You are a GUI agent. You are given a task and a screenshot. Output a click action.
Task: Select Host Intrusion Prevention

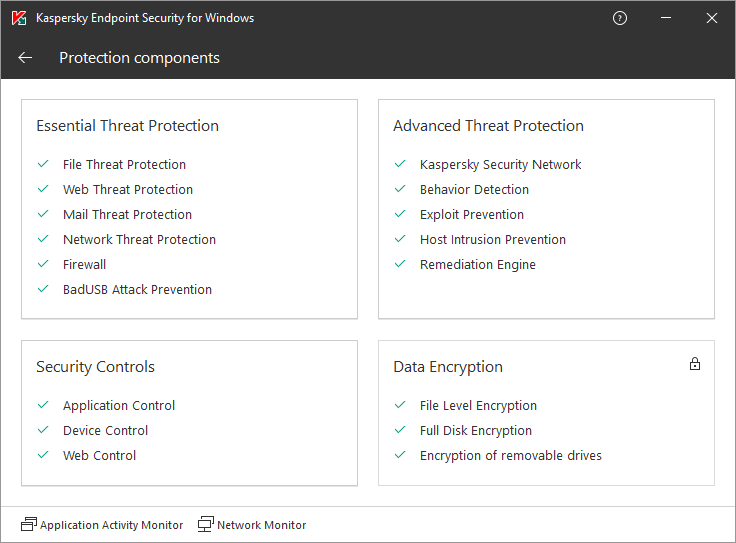(493, 239)
